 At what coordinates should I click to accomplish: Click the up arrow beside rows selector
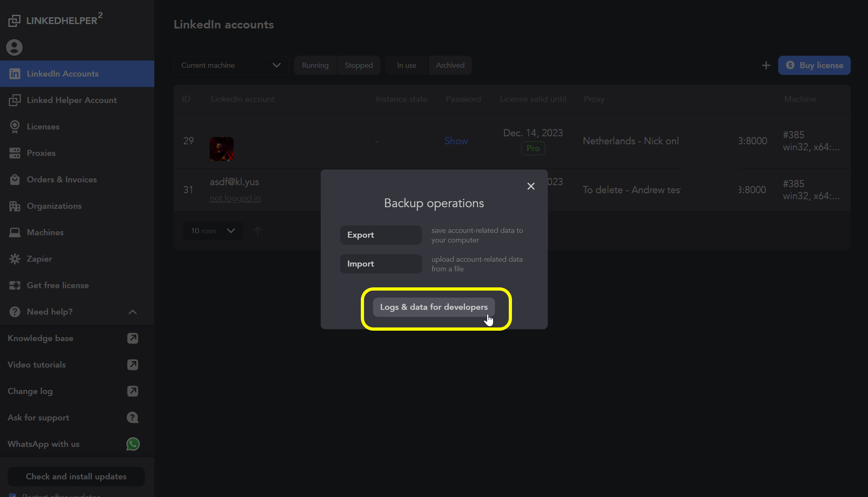click(x=258, y=231)
